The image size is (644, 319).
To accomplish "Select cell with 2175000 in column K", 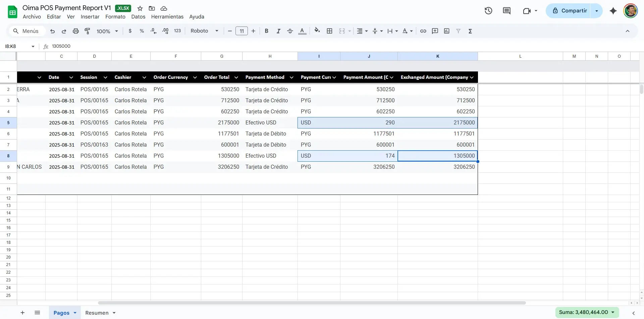I will tap(438, 123).
